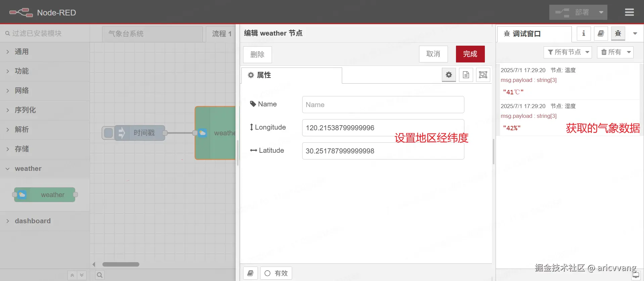
Task: Open the help book sidebar icon tab
Action: coord(601,34)
